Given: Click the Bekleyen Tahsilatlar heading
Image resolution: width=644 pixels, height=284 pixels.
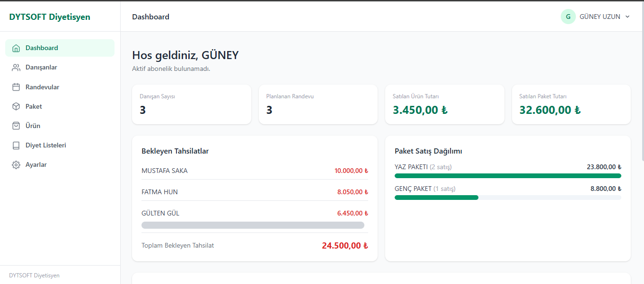Looking at the screenshot, I should (175, 151).
